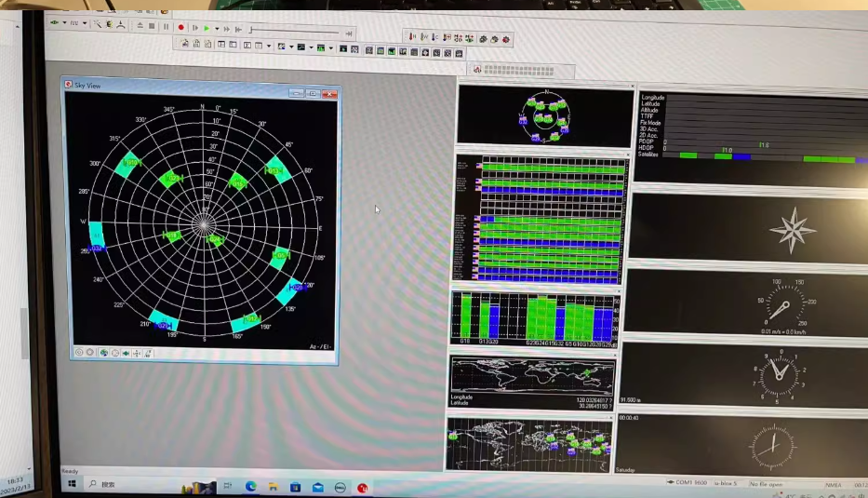868x498 pixels.
Task: Click the red gear configuration icon
Action: click(x=506, y=40)
